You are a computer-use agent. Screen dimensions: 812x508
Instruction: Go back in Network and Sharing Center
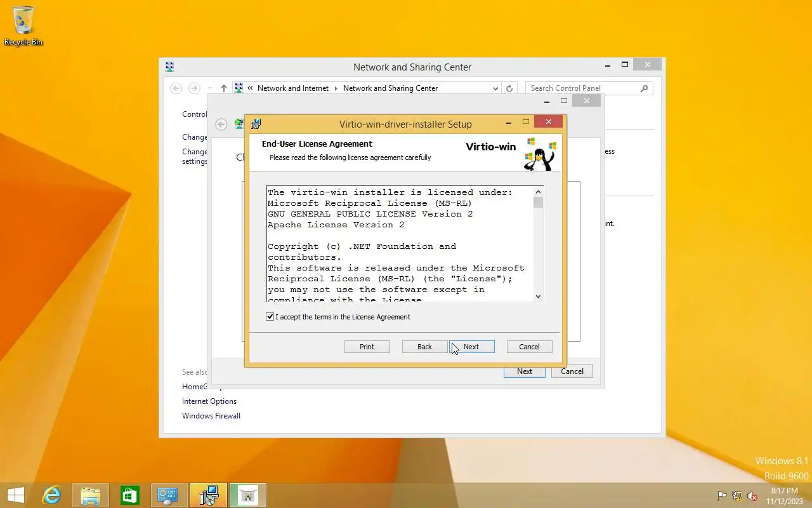(176, 88)
